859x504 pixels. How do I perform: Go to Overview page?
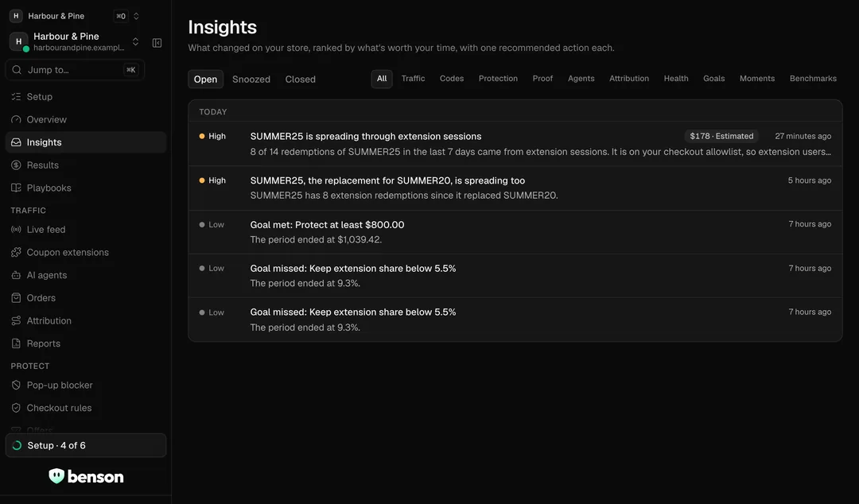[86, 119]
